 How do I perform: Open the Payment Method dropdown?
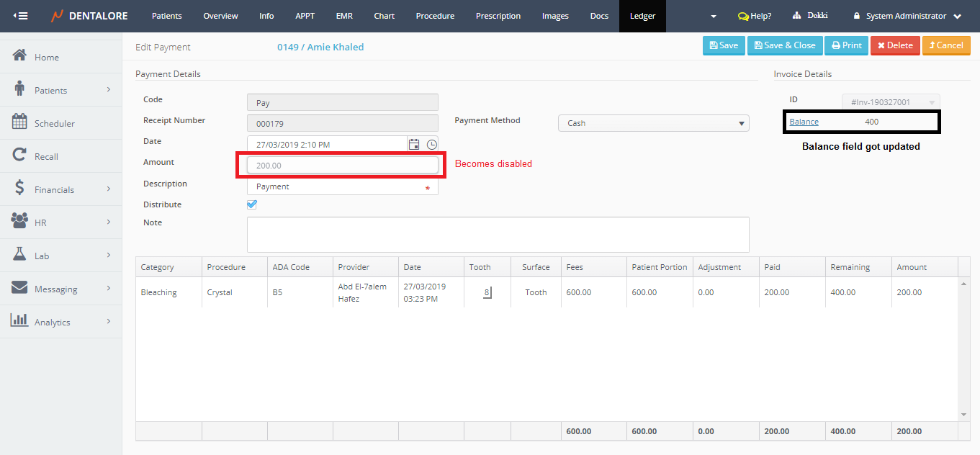pos(653,123)
